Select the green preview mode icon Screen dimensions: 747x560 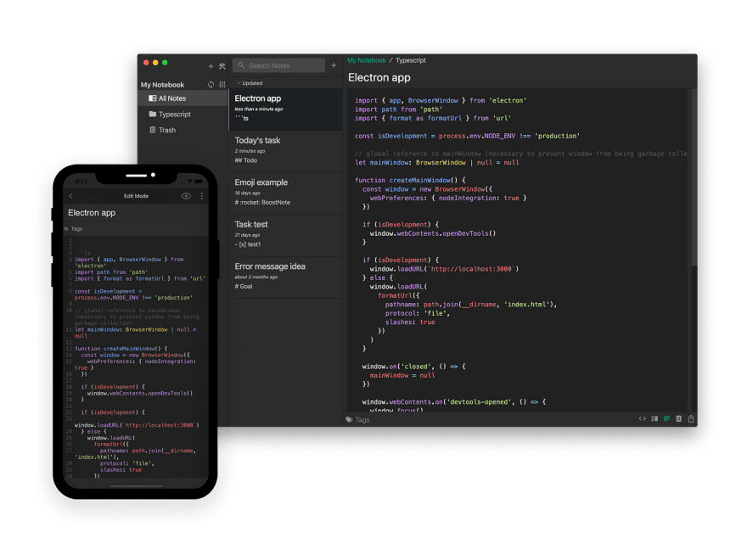click(x=666, y=418)
